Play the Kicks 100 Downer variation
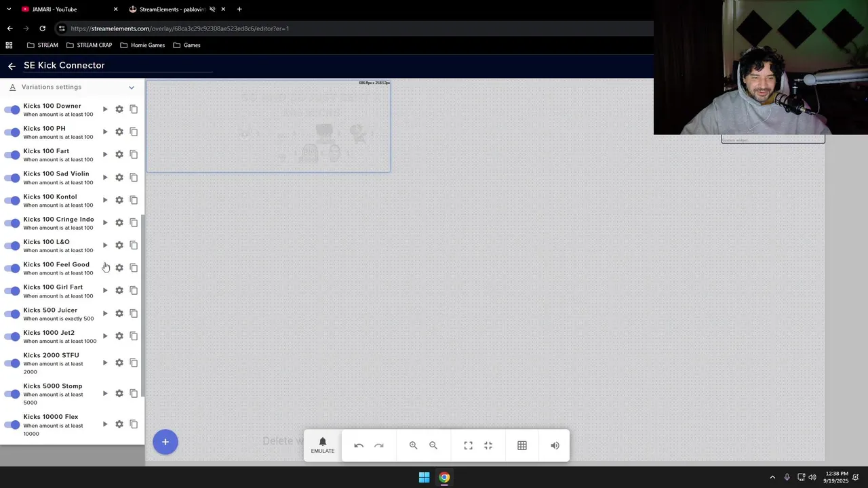Screen dimensions: 868x488 (105, 109)
